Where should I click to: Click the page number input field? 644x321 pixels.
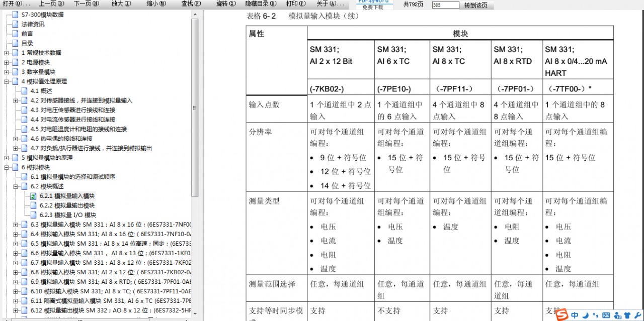tap(445, 5)
